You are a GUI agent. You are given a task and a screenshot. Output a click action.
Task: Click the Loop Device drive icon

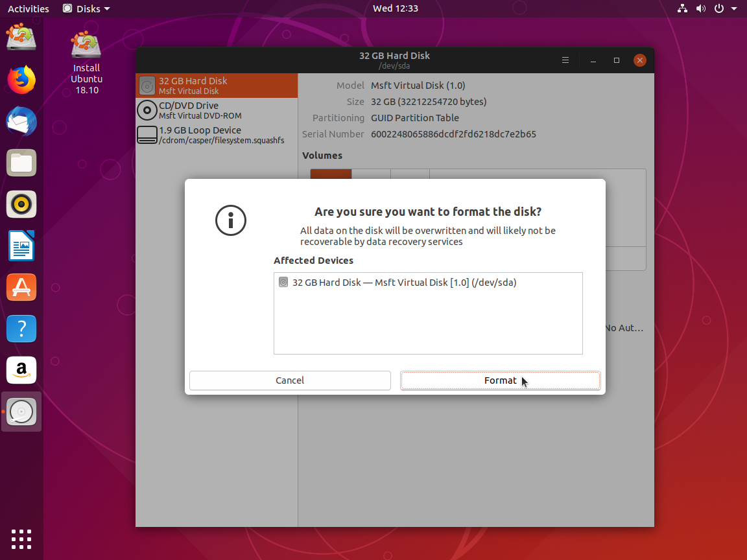click(147, 135)
